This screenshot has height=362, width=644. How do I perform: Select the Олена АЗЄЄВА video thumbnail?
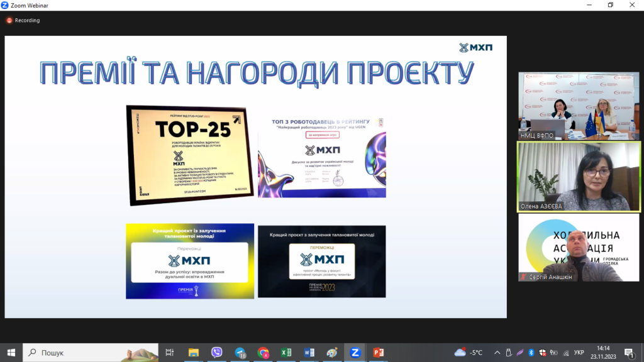point(579,176)
